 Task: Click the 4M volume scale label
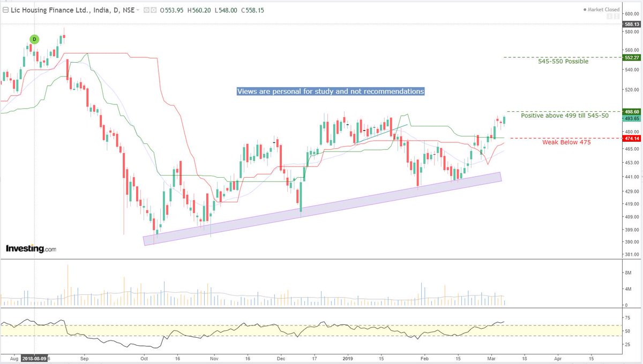point(628,289)
